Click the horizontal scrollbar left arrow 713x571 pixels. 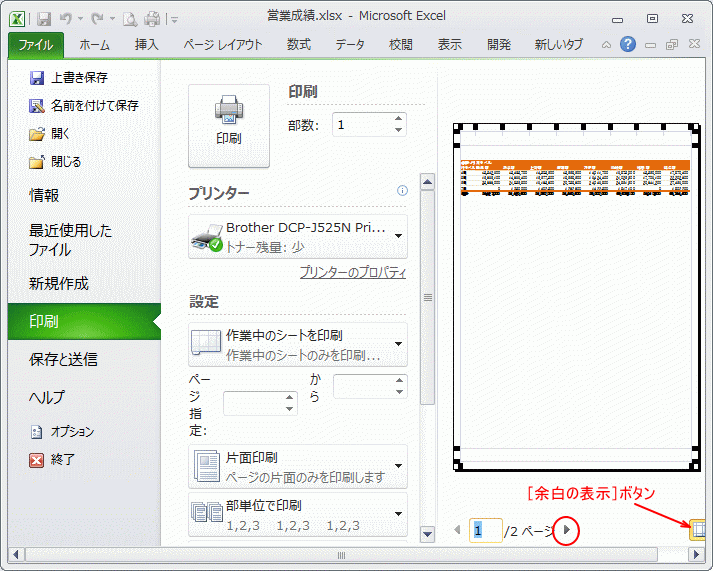(x=16, y=555)
